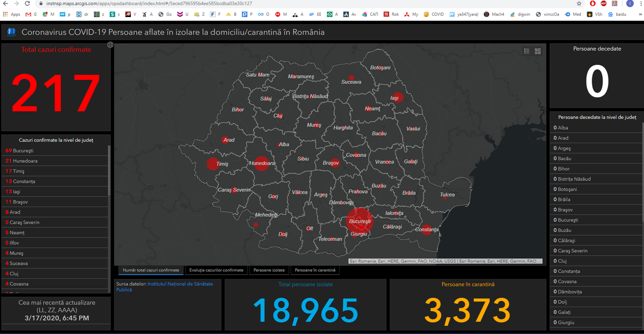Select the Suceava row with 4 cases
This screenshot has width=644, height=334.
[54, 264]
